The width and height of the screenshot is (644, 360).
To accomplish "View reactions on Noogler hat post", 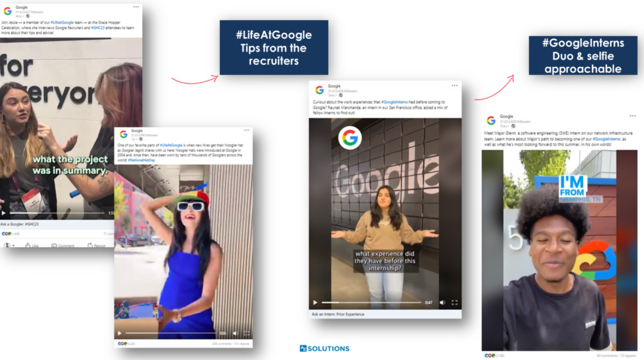I will coord(126,344).
